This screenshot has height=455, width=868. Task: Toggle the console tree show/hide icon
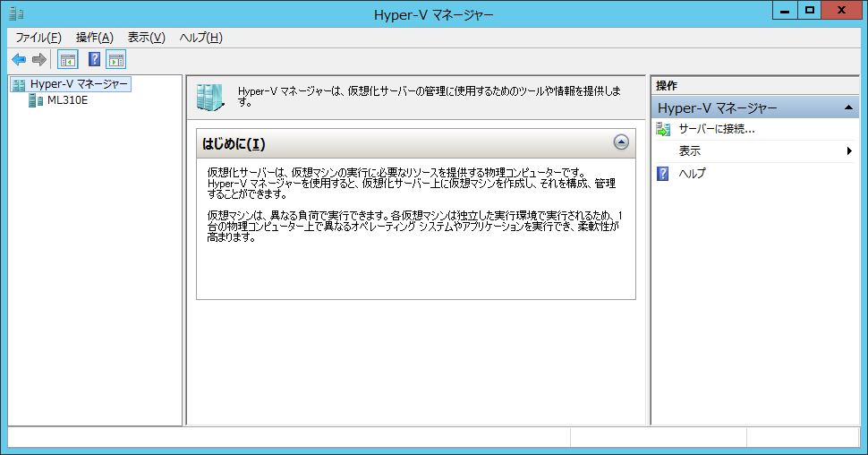point(67,60)
